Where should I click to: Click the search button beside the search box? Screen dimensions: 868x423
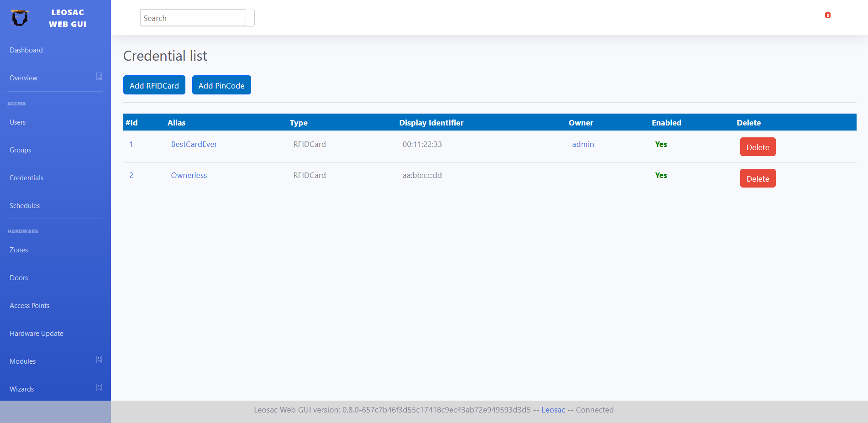coord(250,17)
